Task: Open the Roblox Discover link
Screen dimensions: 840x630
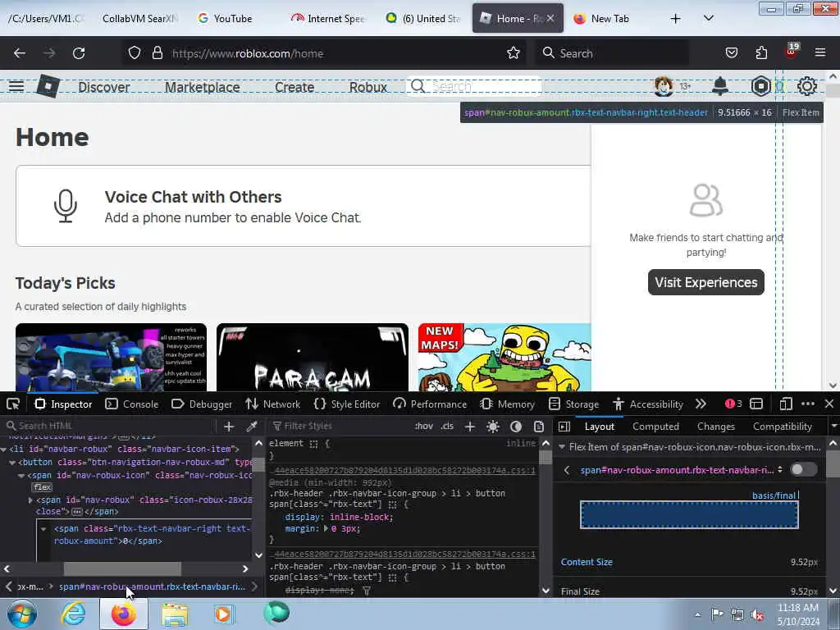Action: 104,87
